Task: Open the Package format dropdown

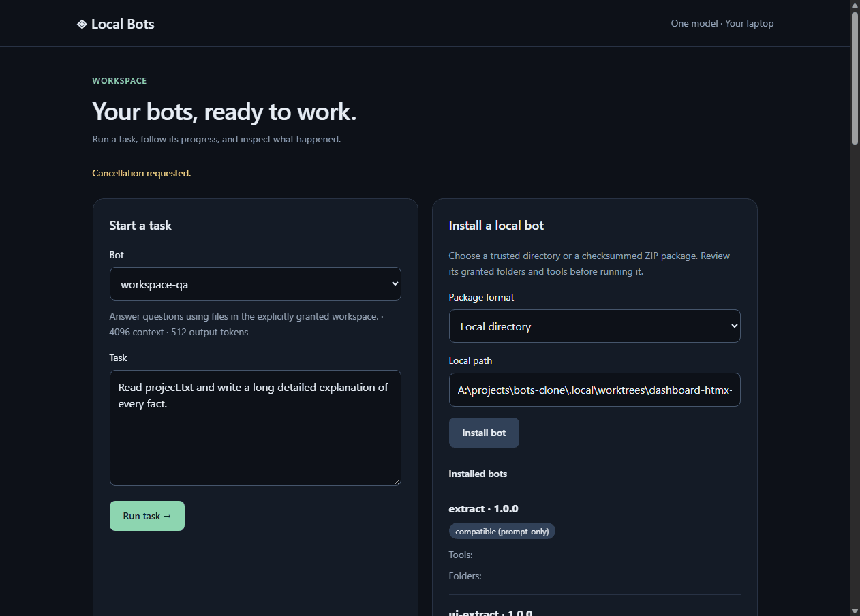Action: pos(594,326)
